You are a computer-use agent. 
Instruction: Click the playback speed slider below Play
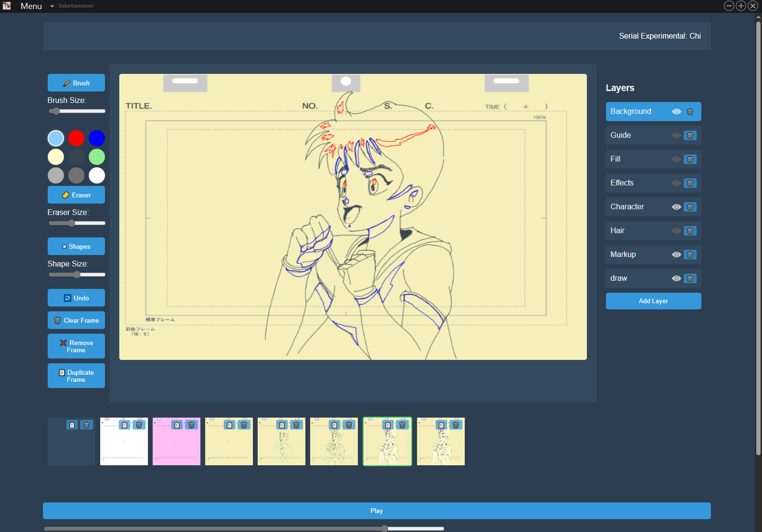click(244, 528)
